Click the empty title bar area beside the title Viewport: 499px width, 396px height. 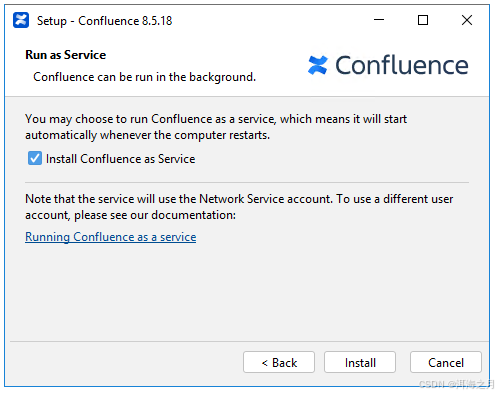coord(270,20)
